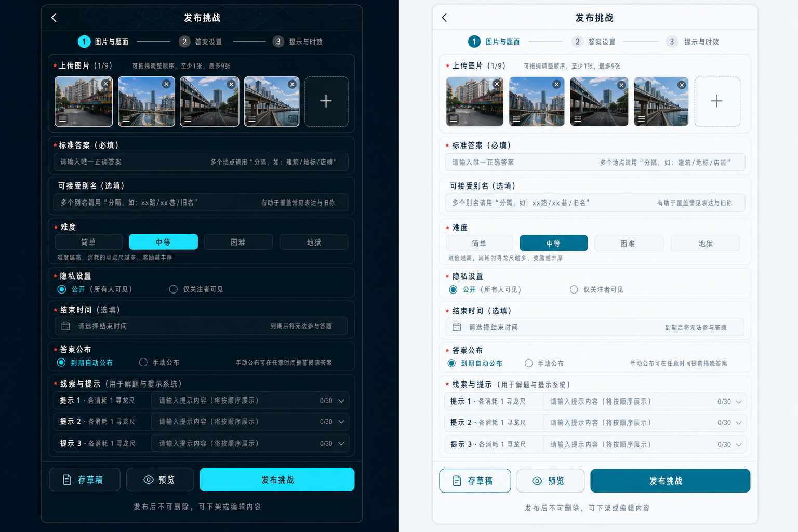Go back in the light theme panel
The image size is (798, 532).
[x=444, y=18]
